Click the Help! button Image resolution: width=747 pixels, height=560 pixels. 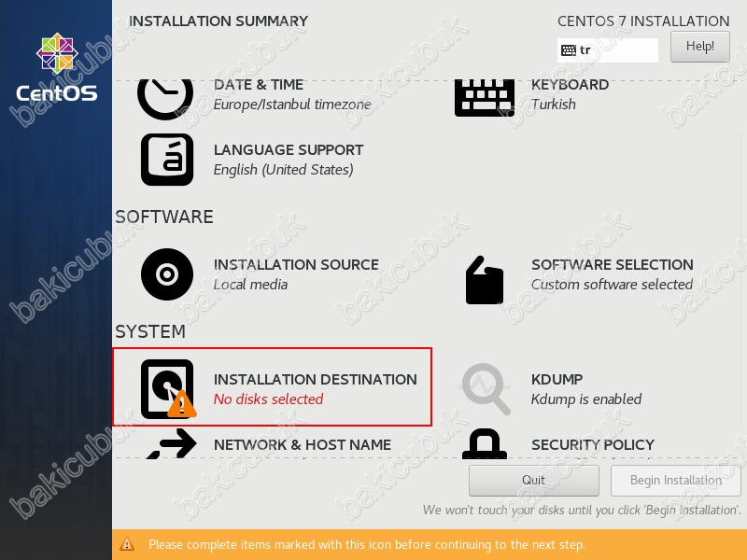click(x=699, y=46)
